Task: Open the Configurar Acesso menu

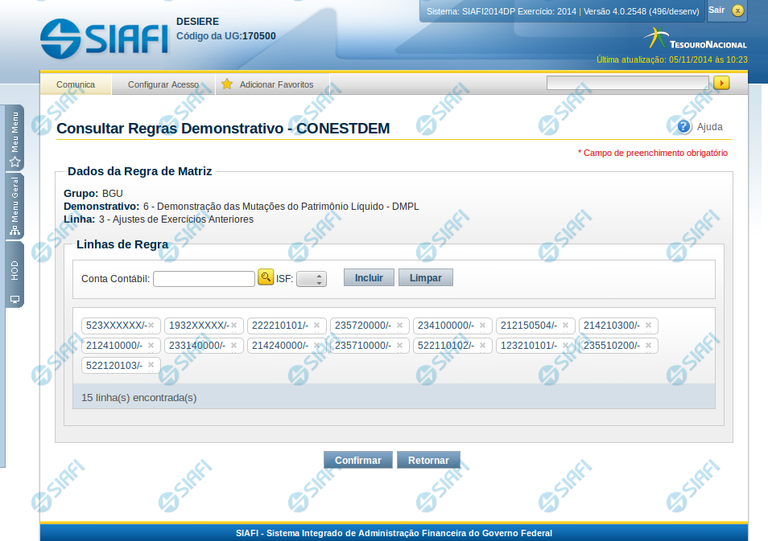Action: [163, 84]
